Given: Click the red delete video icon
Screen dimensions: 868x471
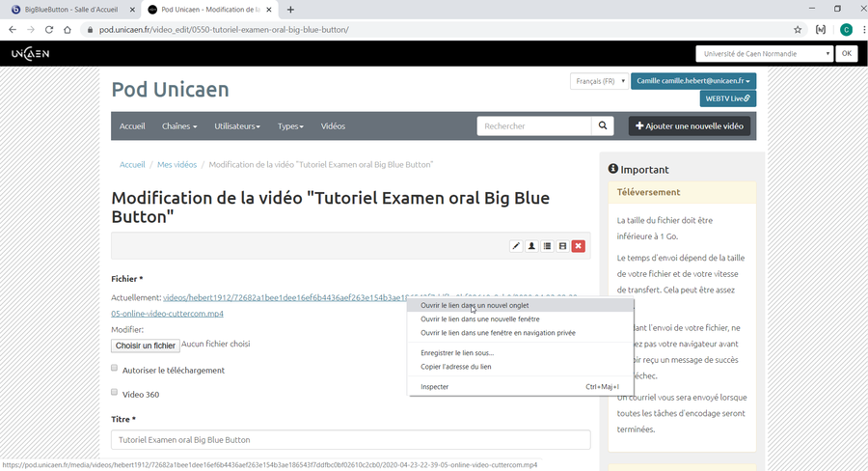Looking at the screenshot, I should [x=578, y=246].
